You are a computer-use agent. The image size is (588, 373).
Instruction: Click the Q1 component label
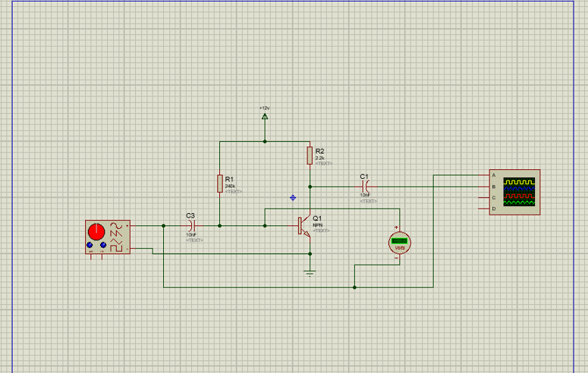point(317,218)
